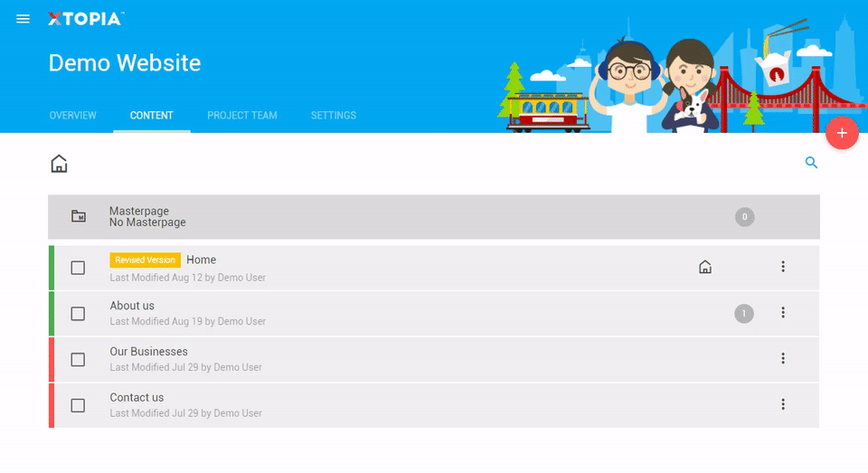Click the home breadcrumb icon

click(59, 164)
